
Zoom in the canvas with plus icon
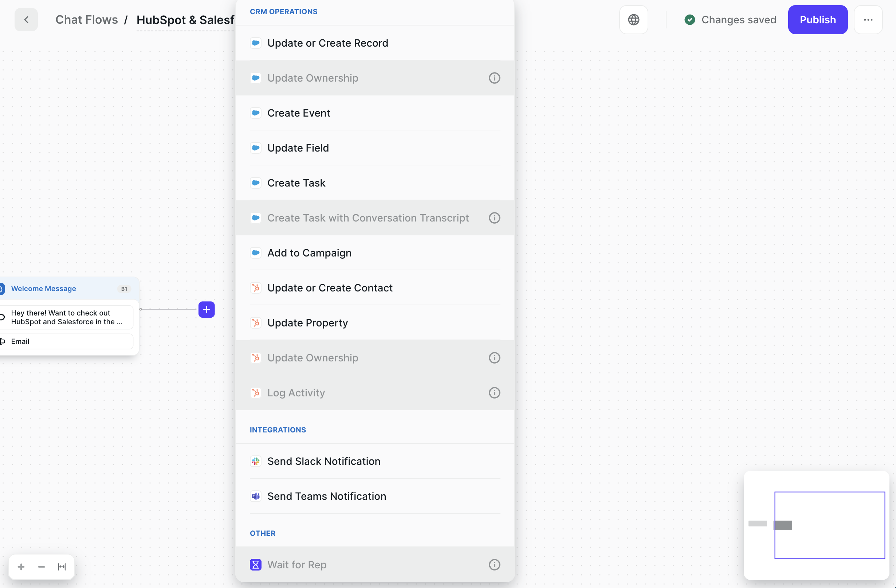coord(21,567)
